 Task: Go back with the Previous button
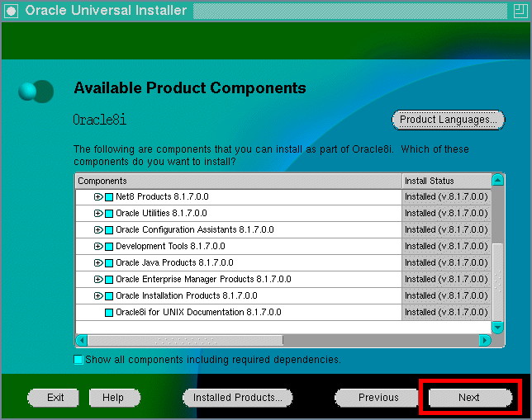(x=377, y=398)
